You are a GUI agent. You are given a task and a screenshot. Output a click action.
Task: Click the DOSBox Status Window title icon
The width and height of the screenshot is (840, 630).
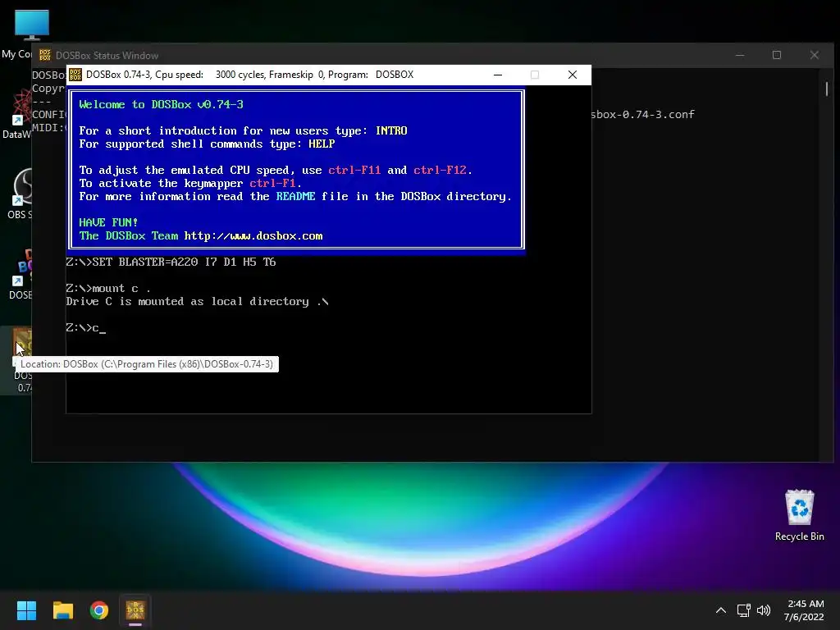pos(45,55)
